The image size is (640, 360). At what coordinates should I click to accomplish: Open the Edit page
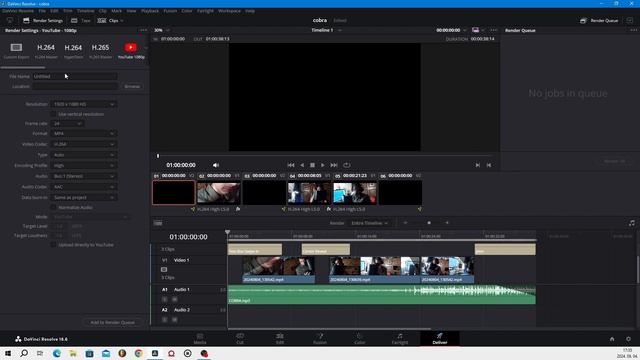pyautogui.click(x=280, y=338)
